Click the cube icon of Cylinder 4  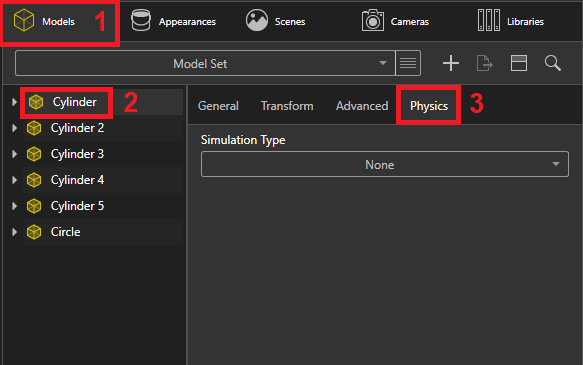(34, 180)
